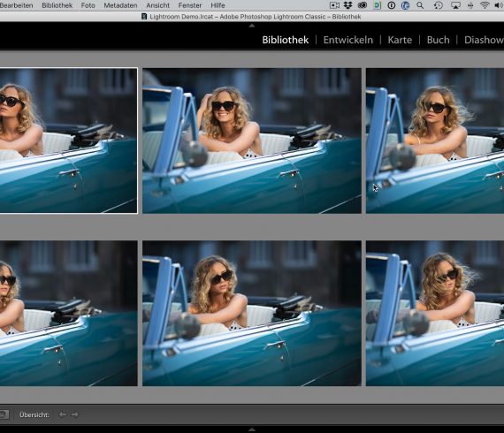Switch to the Karte module
The image size is (504, 433).
(400, 40)
